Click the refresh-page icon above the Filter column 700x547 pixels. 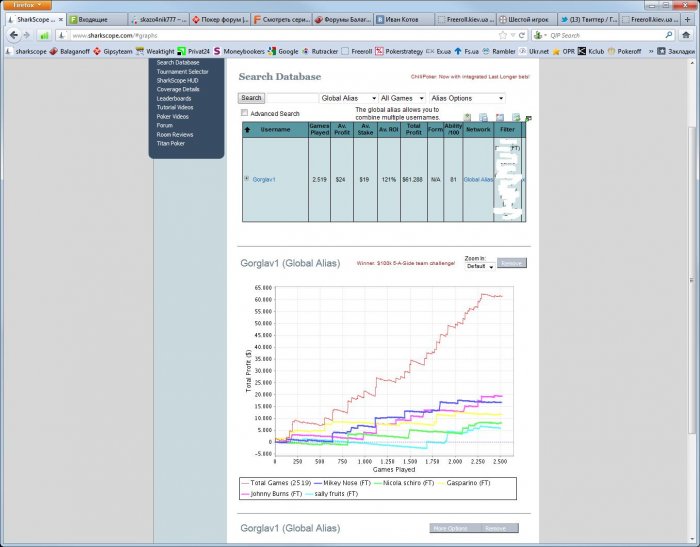(516, 117)
